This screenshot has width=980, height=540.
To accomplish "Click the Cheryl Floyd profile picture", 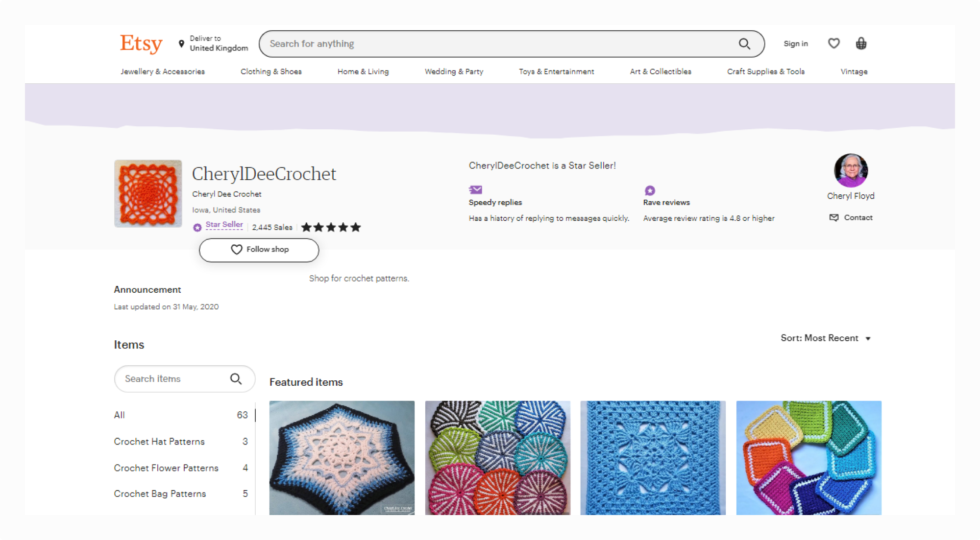I will pos(851,170).
